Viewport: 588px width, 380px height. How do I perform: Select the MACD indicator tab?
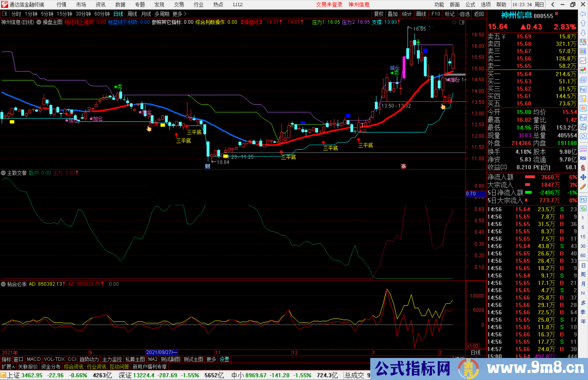tap(33, 360)
